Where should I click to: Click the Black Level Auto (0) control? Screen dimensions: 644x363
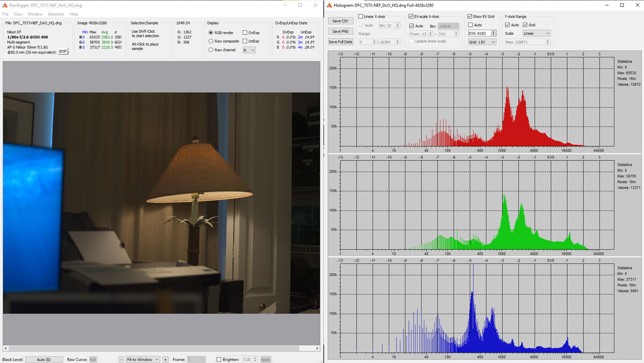click(43, 359)
